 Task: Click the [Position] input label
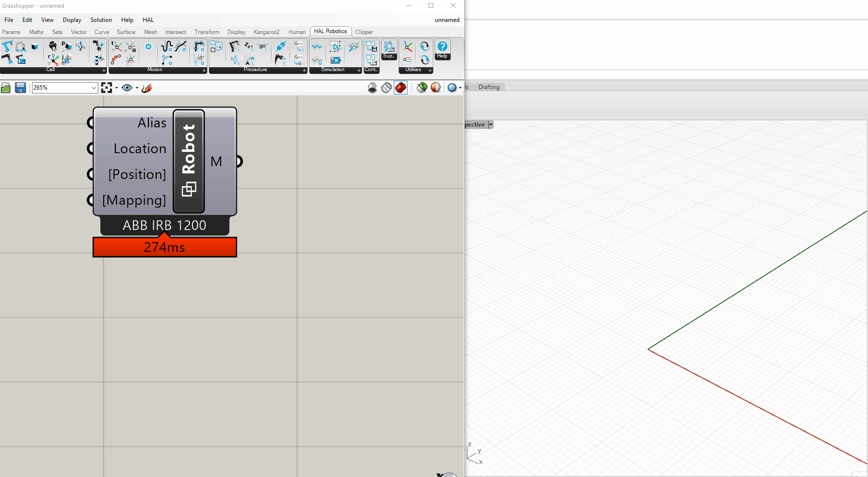pyautogui.click(x=137, y=174)
